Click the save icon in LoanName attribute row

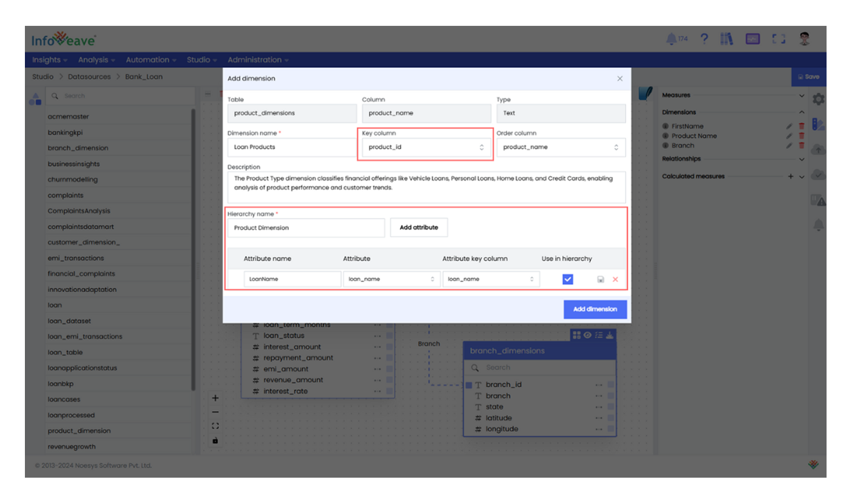600,279
